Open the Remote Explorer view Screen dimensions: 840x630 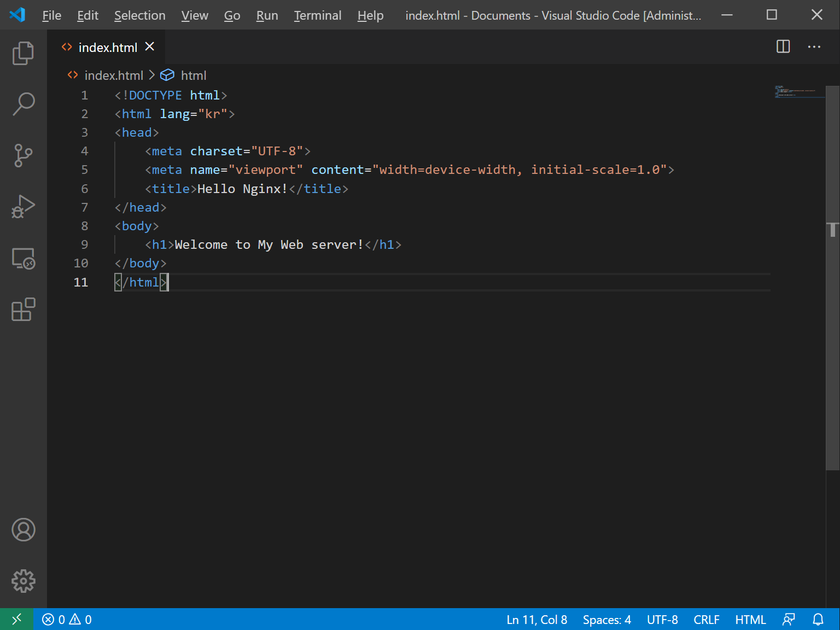click(23, 259)
